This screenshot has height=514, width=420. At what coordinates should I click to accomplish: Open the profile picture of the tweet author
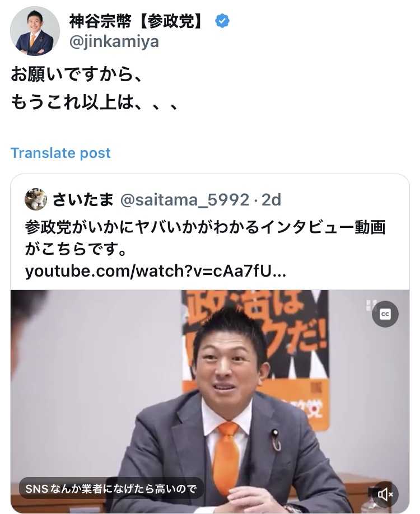point(35,31)
